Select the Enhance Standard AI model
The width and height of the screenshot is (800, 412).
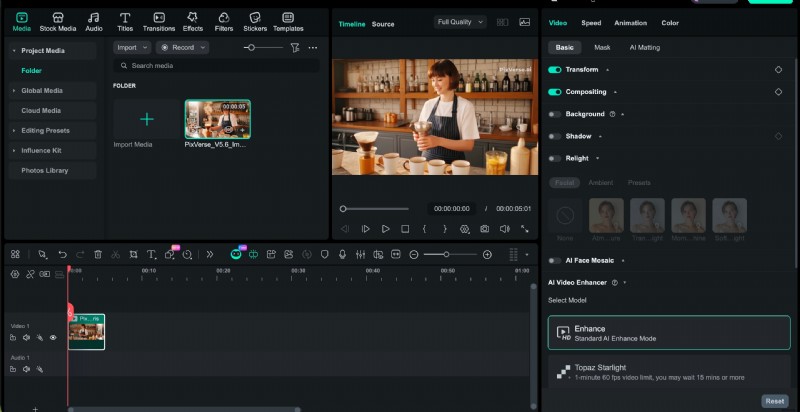click(x=669, y=332)
